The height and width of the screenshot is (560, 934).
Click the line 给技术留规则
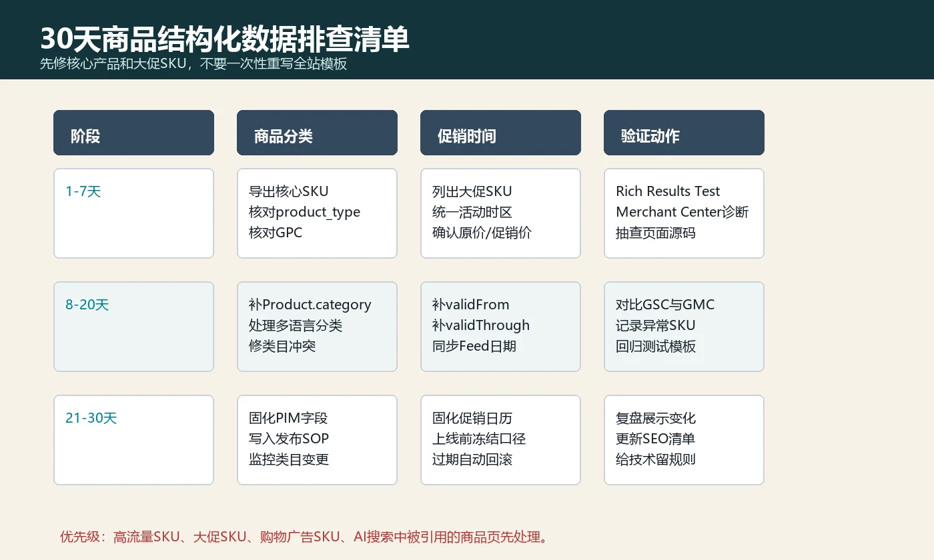point(656,459)
